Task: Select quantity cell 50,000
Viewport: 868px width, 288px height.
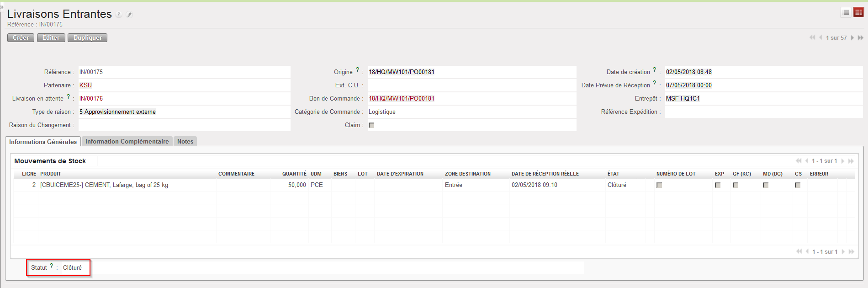Action: (x=297, y=185)
